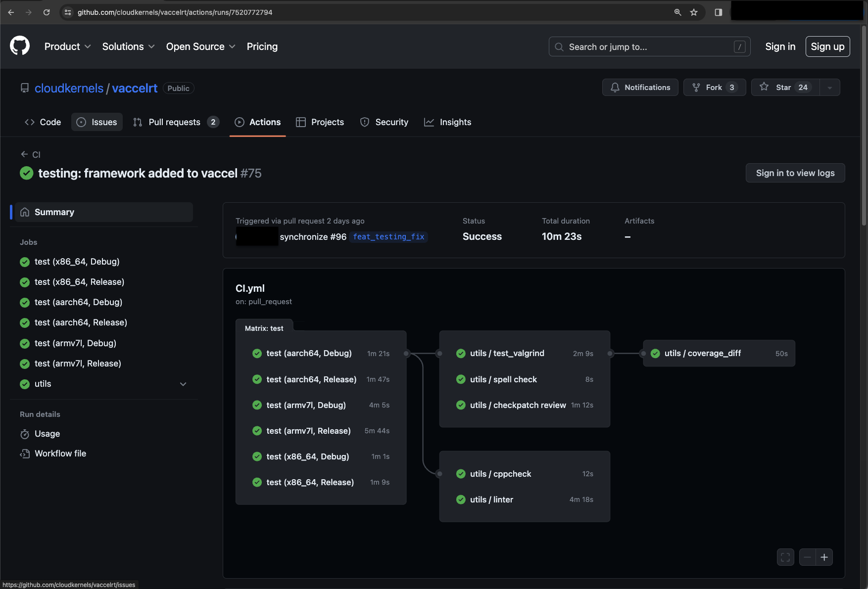
Task: Click the fullscreen graph icon
Action: tap(785, 557)
